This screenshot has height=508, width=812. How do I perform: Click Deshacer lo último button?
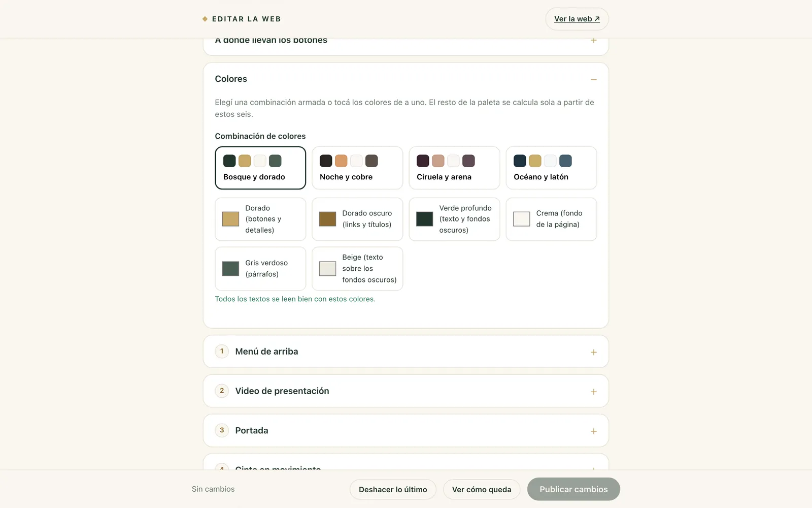(x=393, y=489)
